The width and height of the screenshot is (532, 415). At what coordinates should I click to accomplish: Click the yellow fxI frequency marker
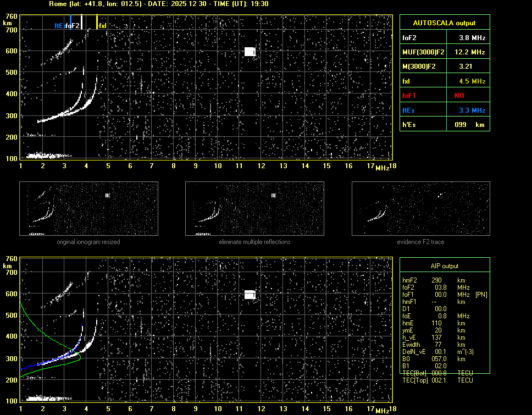(x=97, y=22)
